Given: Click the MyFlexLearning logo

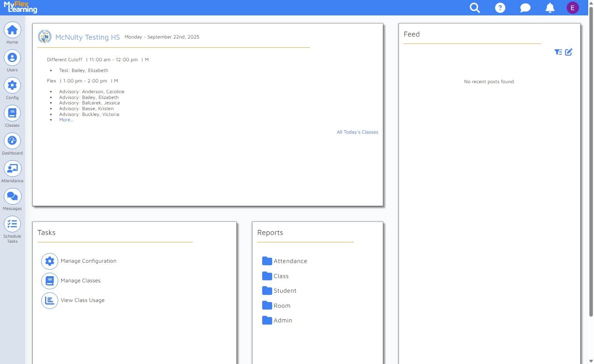Looking at the screenshot, I should [20, 7].
